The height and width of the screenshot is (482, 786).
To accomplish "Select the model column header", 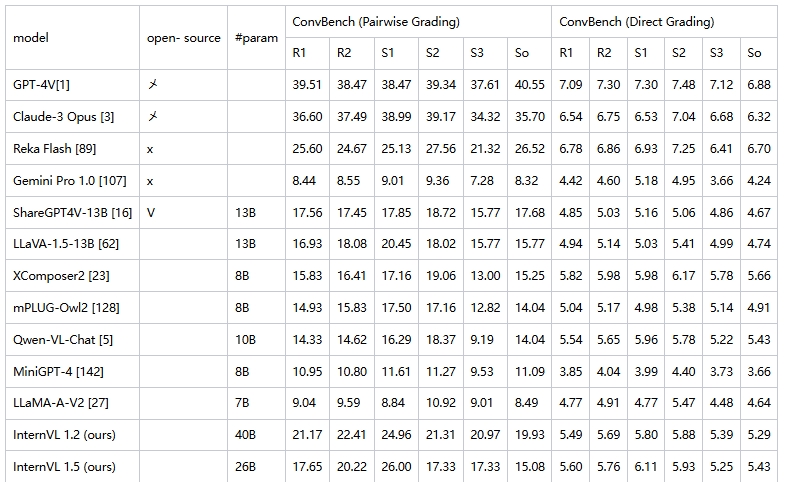I will pyautogui.click(x=31, y=38).
